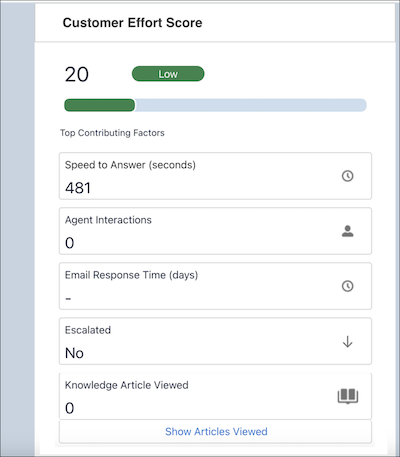
Task: Click the Top Contributing Factors label
Action: tap(112, 133)
